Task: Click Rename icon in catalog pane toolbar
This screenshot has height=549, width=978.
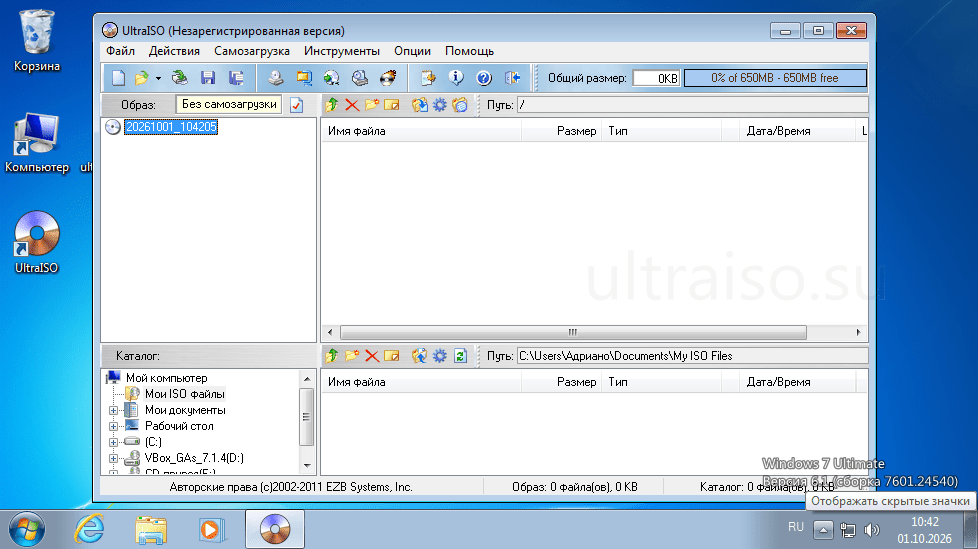Action: (x=392, y=356)
